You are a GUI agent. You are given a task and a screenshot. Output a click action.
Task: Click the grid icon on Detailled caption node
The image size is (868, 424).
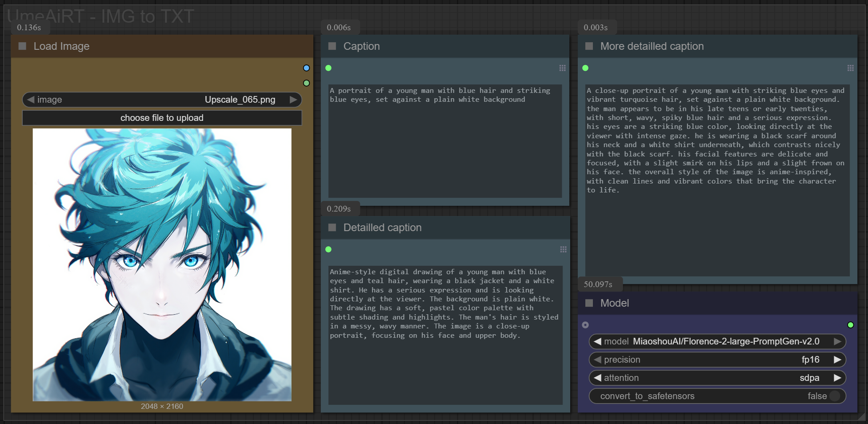(563, 249)
